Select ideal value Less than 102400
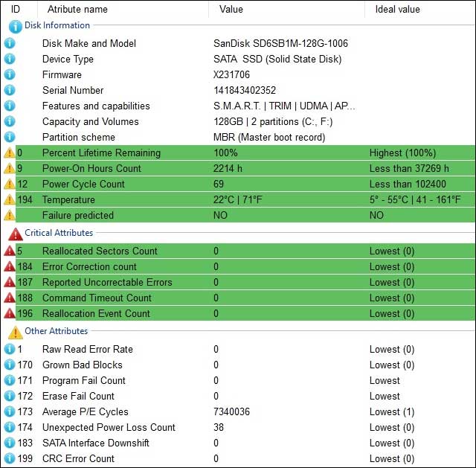Viewport: 476px width, 468px height. click(408, 184)
